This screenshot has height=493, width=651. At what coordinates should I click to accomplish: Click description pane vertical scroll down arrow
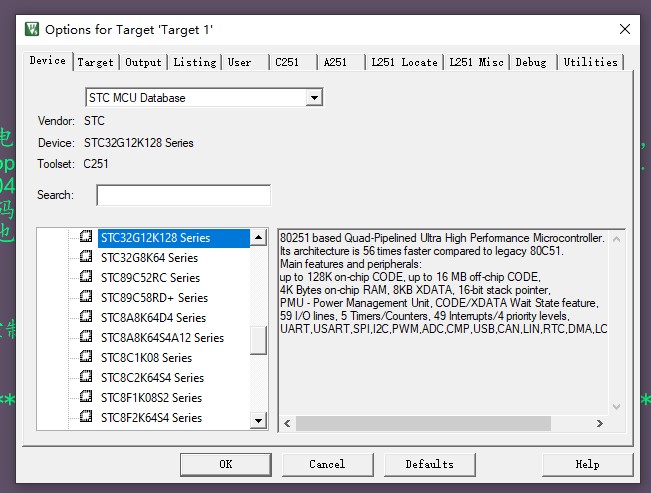(x=617, y=407)
